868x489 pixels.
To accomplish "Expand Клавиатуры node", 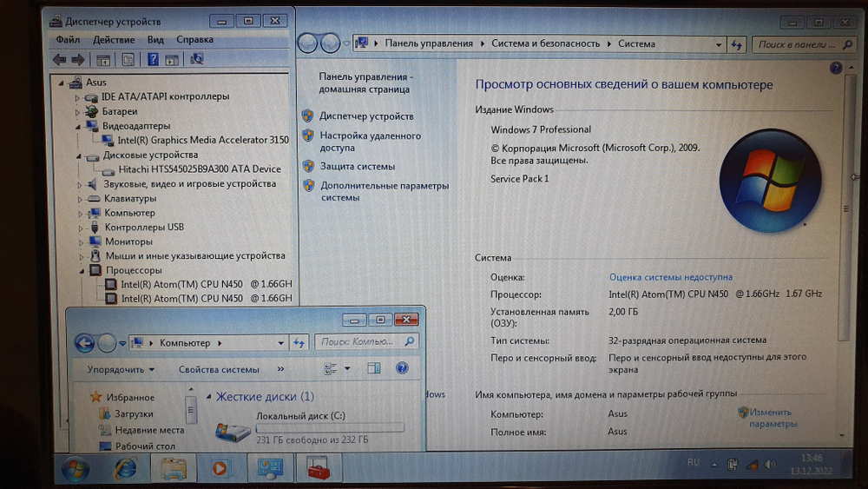I will tap(80, 199).
